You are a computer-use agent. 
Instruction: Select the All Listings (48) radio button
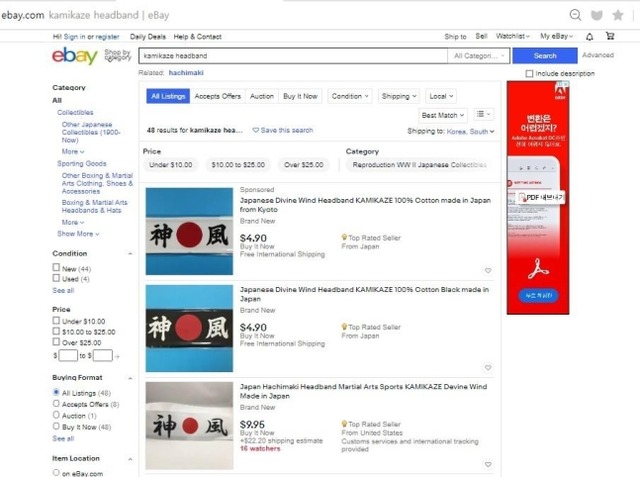56,392
